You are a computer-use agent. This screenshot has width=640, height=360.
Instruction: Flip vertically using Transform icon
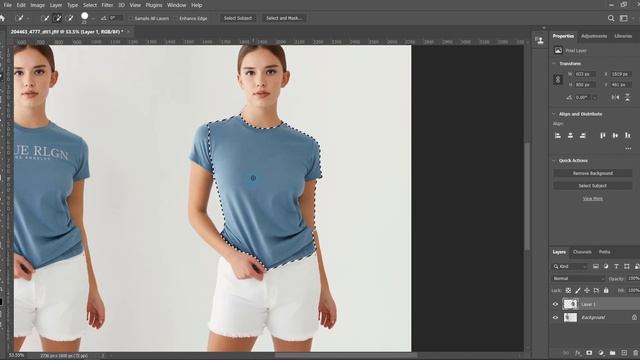(627, 97)
